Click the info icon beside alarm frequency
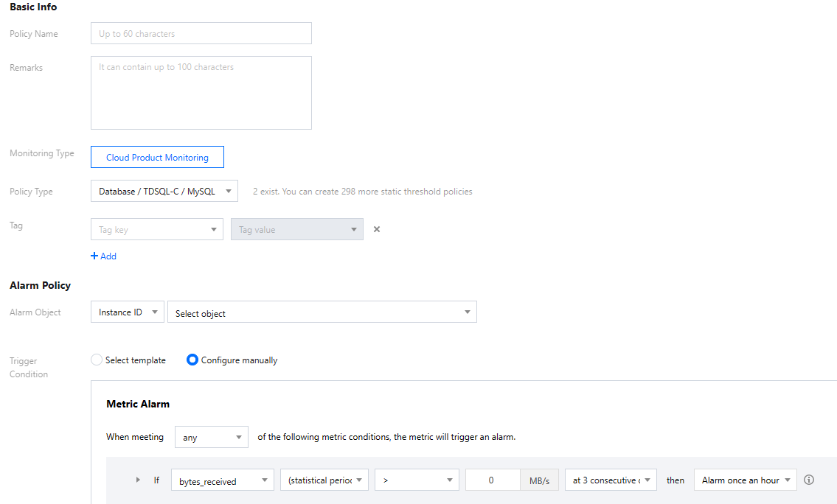837x504 pixels. point(809,480)
